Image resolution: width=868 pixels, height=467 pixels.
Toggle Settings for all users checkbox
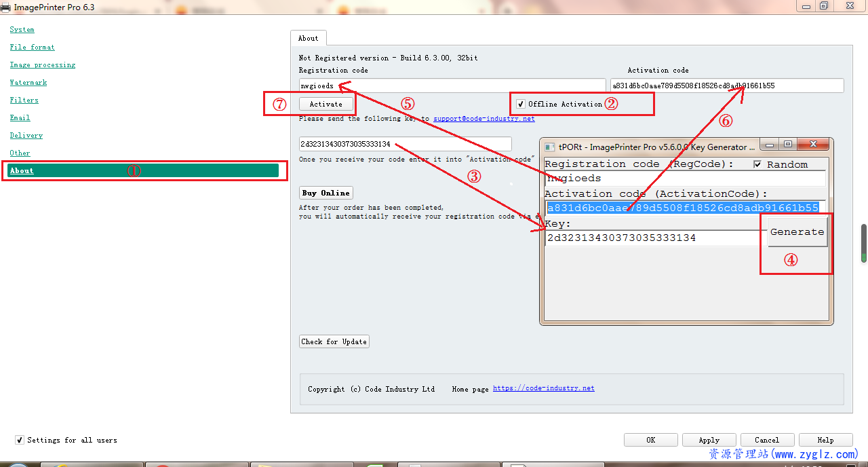[20, 440]
